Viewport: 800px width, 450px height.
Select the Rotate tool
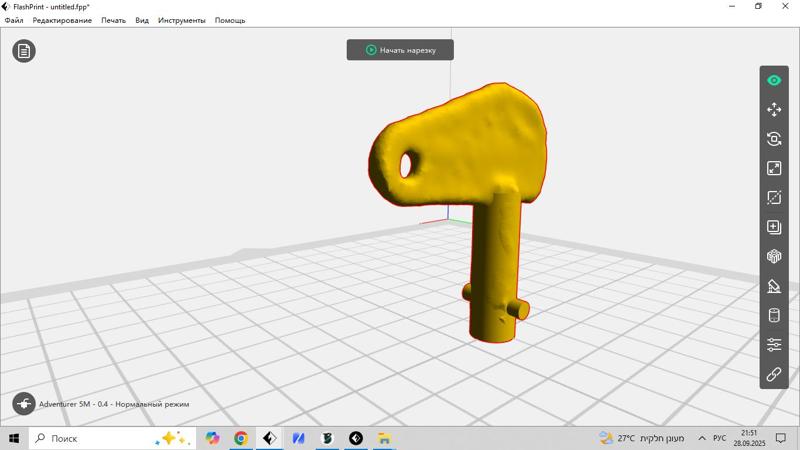[x=774, y=139]
